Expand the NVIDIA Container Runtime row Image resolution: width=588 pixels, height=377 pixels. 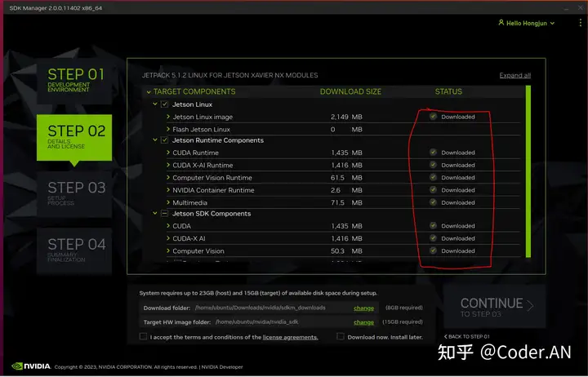tap(168, 190)
